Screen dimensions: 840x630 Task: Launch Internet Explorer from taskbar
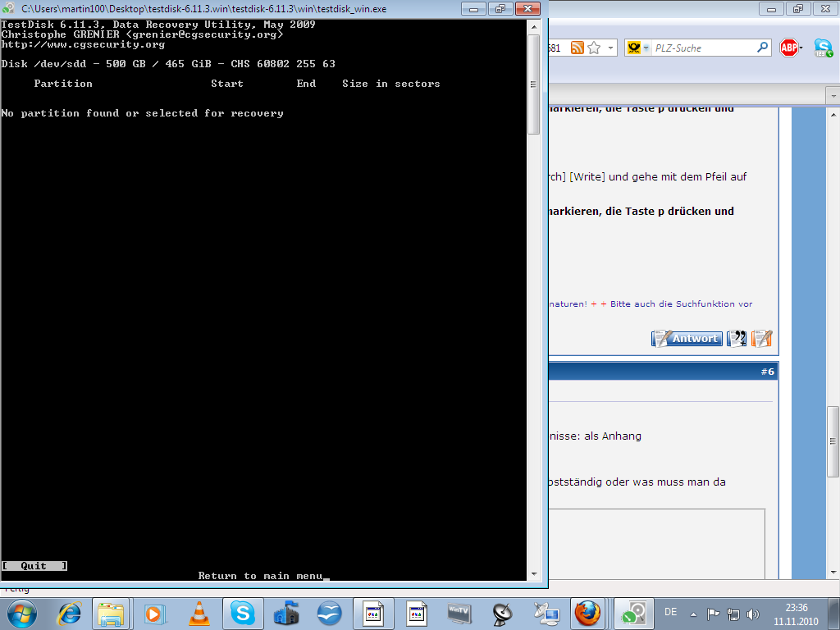70,614
